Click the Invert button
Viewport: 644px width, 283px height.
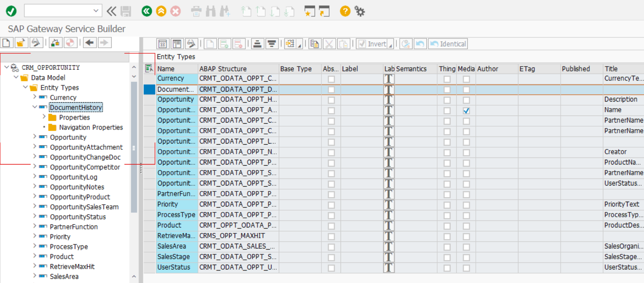click(x=372, y=44)
